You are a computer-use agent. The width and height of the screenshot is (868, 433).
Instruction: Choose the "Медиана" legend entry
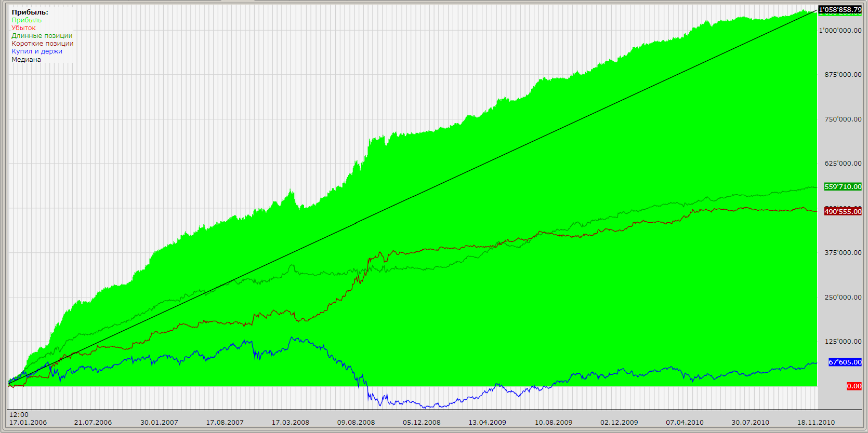pyautogui.click(x=26, y=59)
